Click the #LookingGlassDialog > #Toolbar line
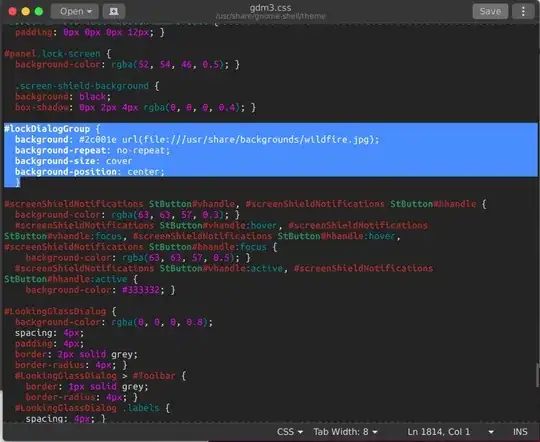540x442 pixels. coord(101,376)
